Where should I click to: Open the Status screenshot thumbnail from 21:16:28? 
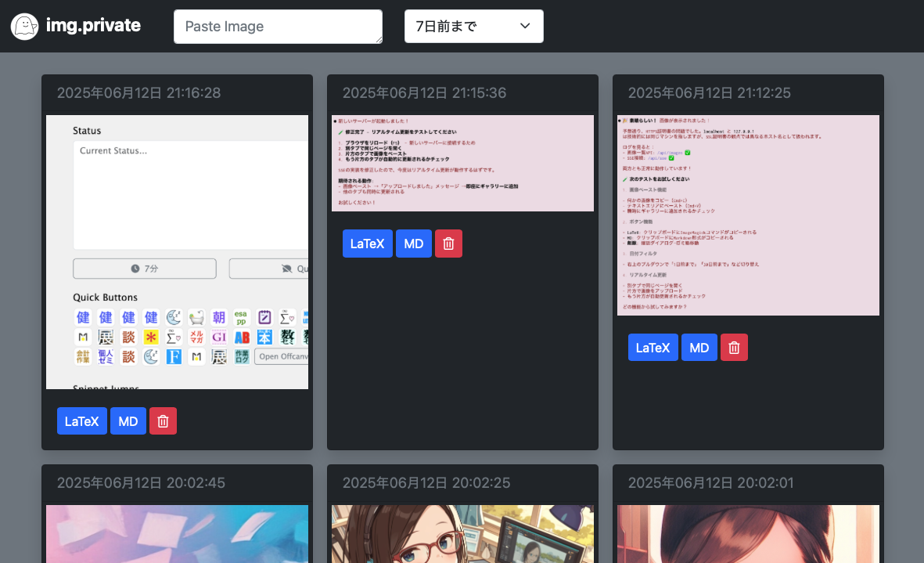(177, 252)
